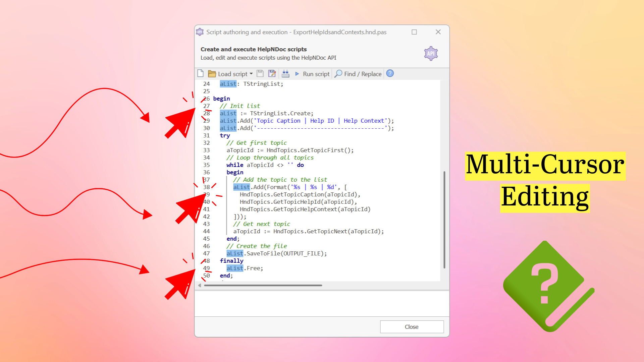Click the '// Loop through all topics' comment
This screenshot has height=362, width=644.
(270, 158)
